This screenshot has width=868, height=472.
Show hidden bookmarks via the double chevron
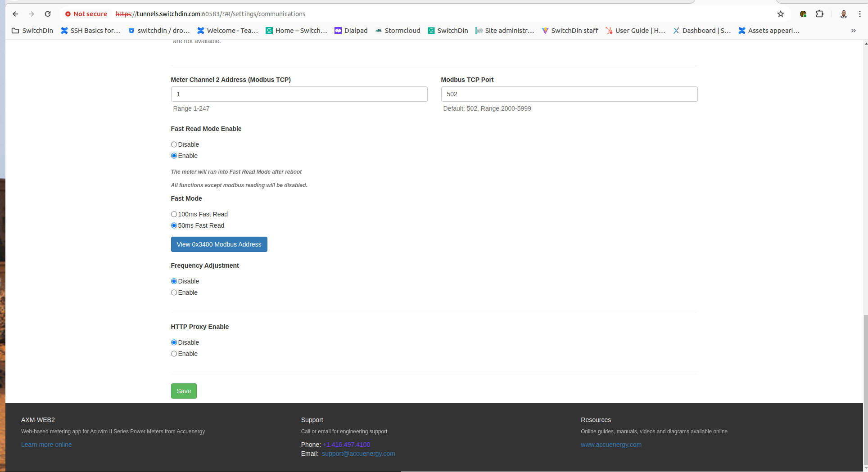(x=853, y=31)
